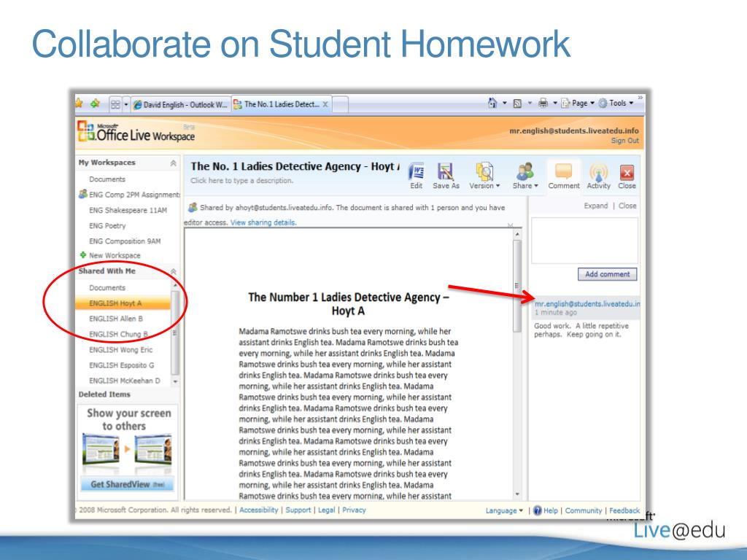Click the browser Favorites star icon
747x560 pixels.
click(x=79, y=103)
